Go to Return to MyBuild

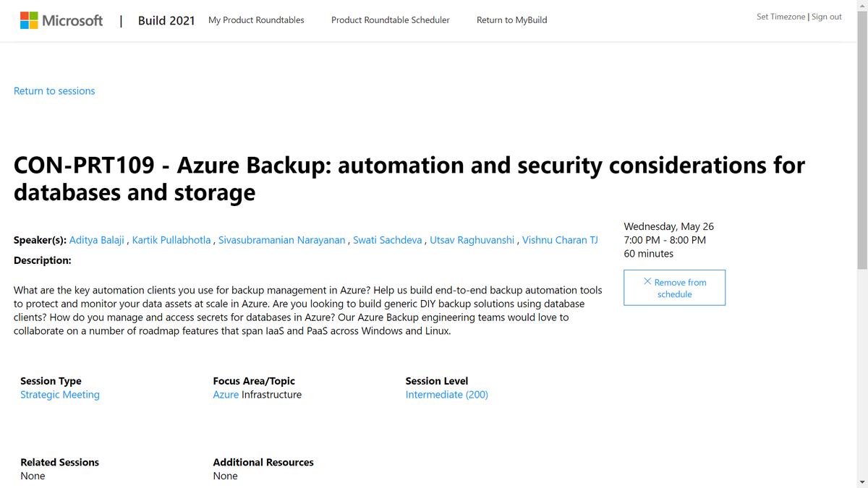click(x=511, y=20)
